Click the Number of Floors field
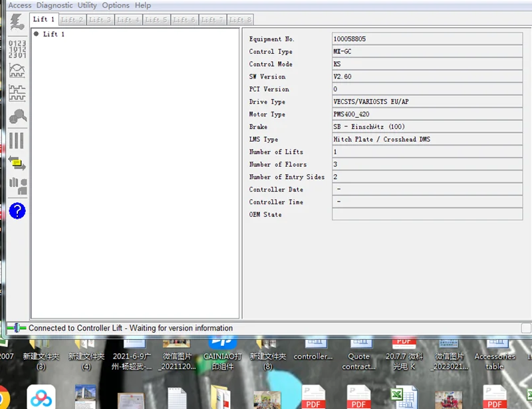Image resolution: width=532 pixels, height=409 pixels. 427,164
